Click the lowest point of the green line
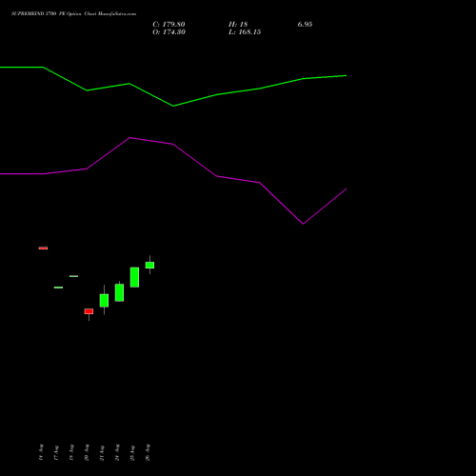 point(173,106)
